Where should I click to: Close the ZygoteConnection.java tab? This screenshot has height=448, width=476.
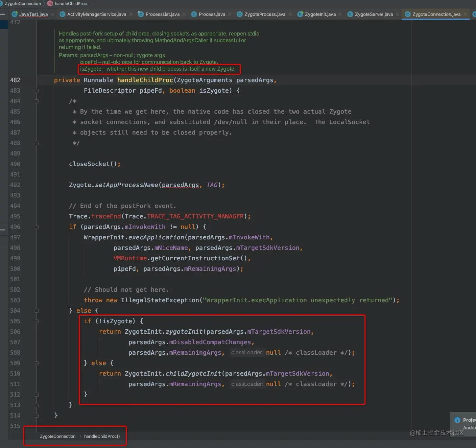click(465, 14)
